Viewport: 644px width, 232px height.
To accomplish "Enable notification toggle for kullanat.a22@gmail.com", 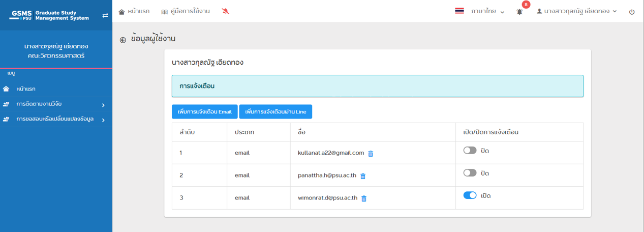I will point(470,151).
